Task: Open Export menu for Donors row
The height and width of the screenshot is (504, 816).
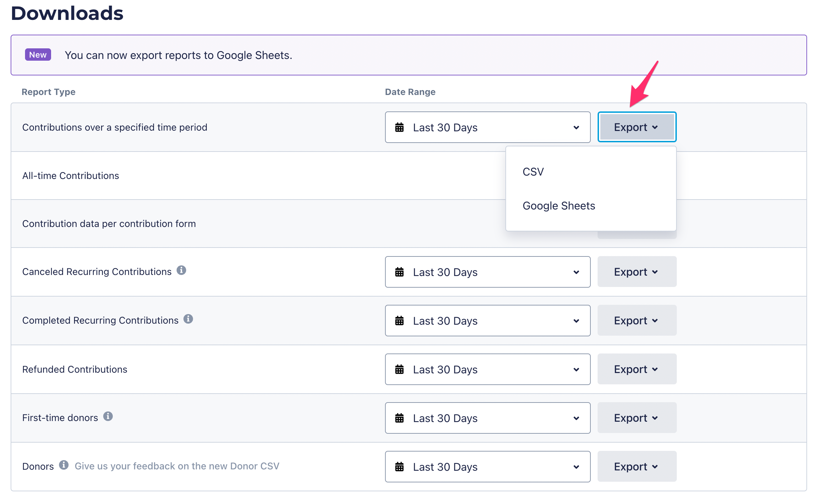Action: pyautogui.click(x=637, y=467)
